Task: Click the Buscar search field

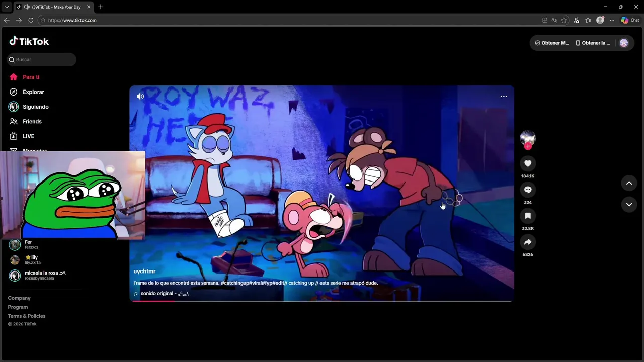Action: [42, 59]
